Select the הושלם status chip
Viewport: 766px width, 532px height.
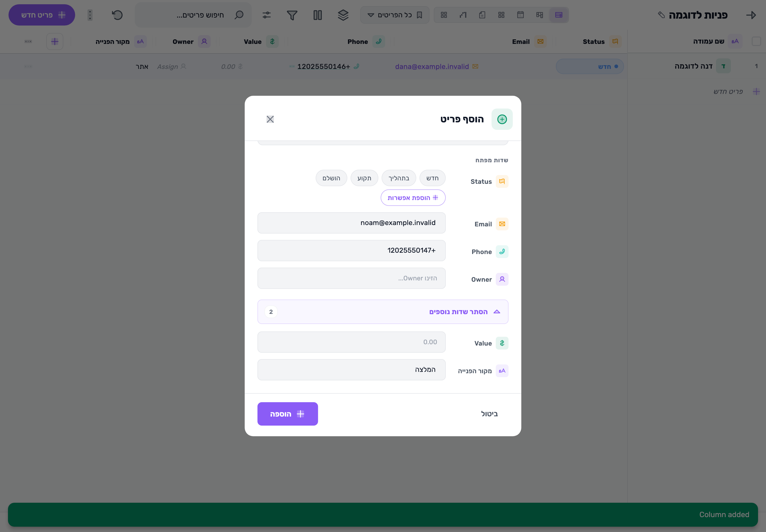[331, 178]
